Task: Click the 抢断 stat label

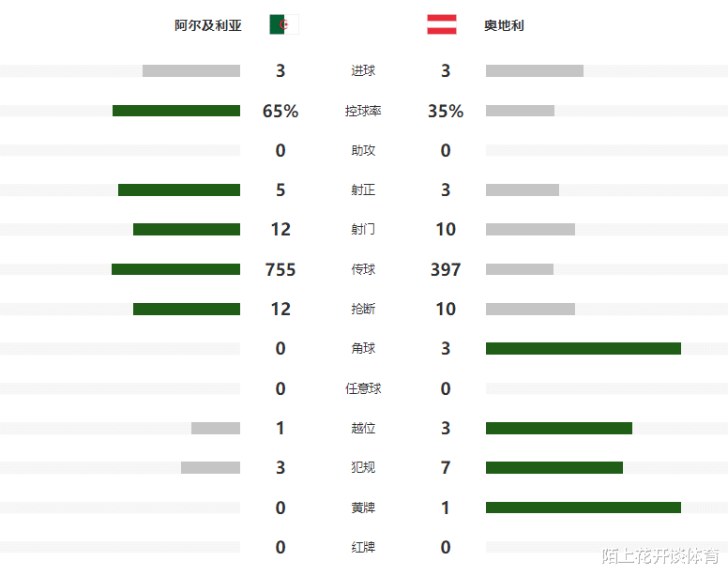Action: tap(363, 310)
